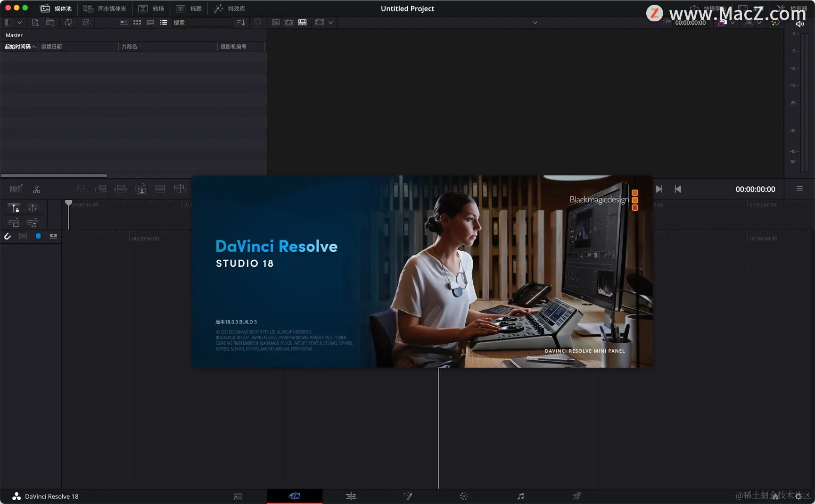Viewport: 815px width, 504px height.
Task: Click the blue marker icon
Action: point(38,236)
